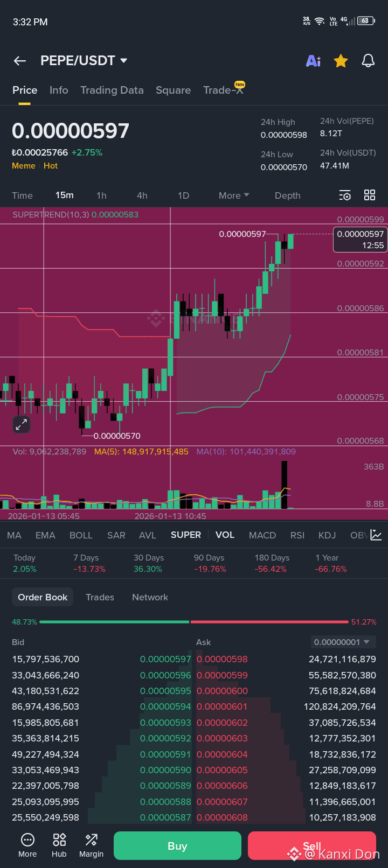Image resolution: width=388 pixels, height=868 pixels.
Task: Switch to the Trades tab
Action: click(100, 597)
